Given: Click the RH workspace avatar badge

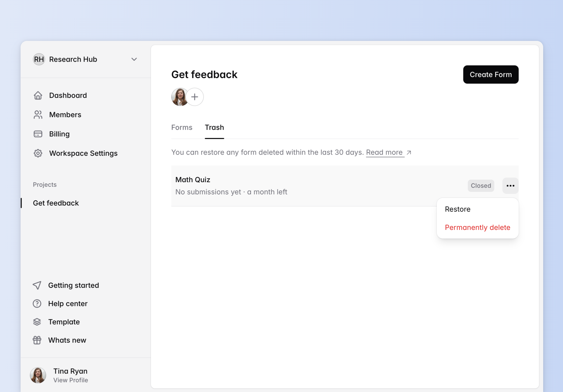Looking at the screenshot, I should [39, 59].
